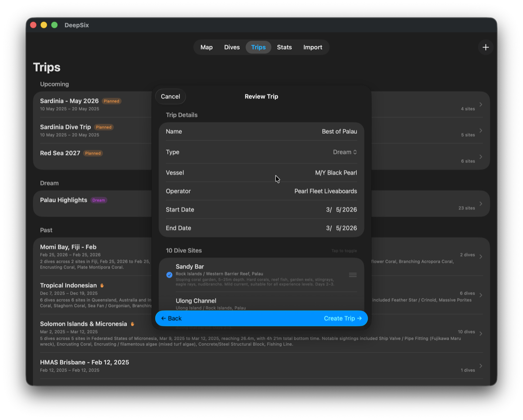Viewport: 523px width, 420px height.
Task: Open Red Sea 2027 trip chevron
Action: pos(481,157)
